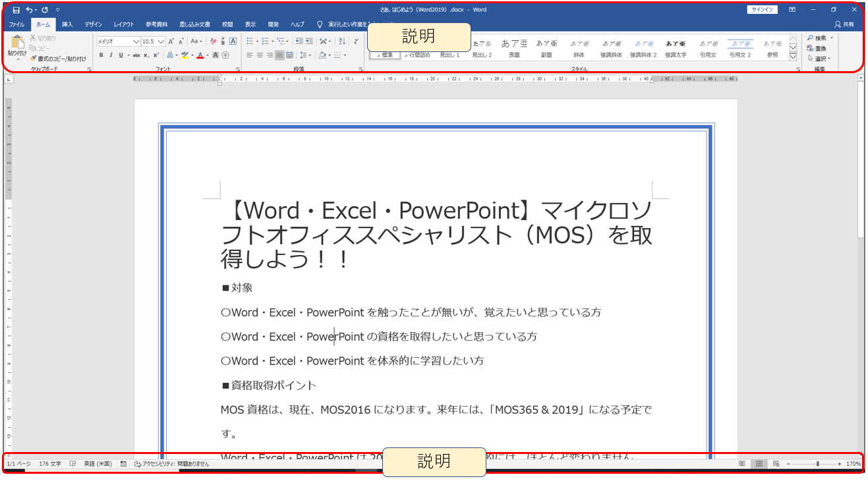Switch to the 挿入 tab

tap(67, 24)
